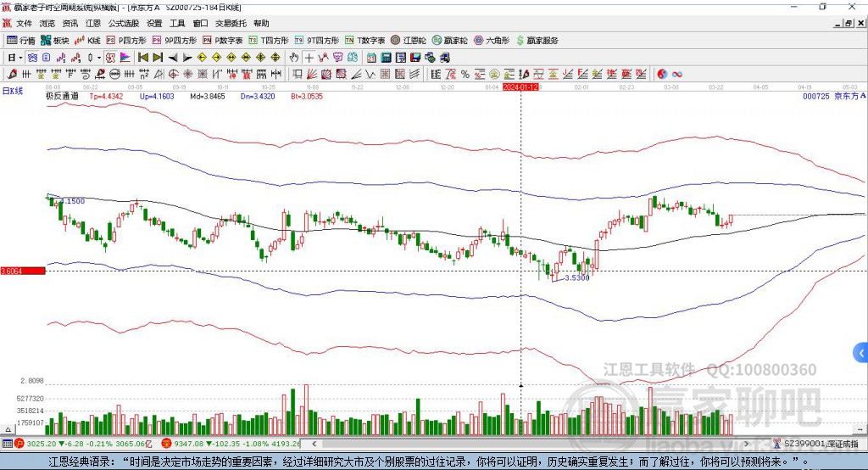Open the 公式选股 menu
Viewport: 868px width, 470px height.
[124, 23]
